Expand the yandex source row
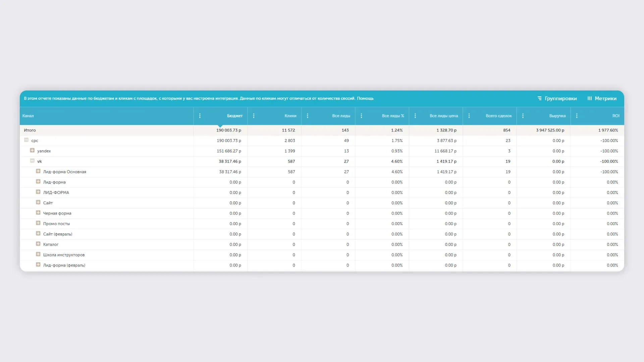Image resolution: width=644 pixels, height=362 pixels. [x=32, y=150]
